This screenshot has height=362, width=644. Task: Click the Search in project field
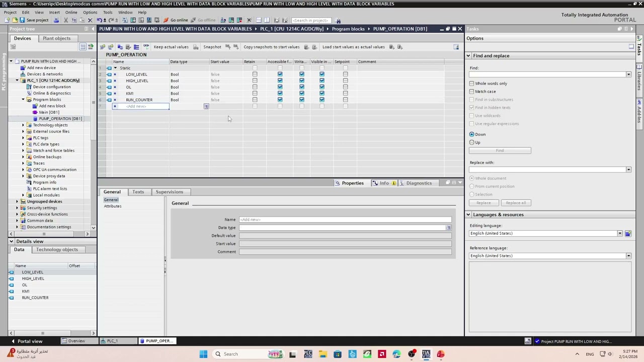[x=310, y=20]
